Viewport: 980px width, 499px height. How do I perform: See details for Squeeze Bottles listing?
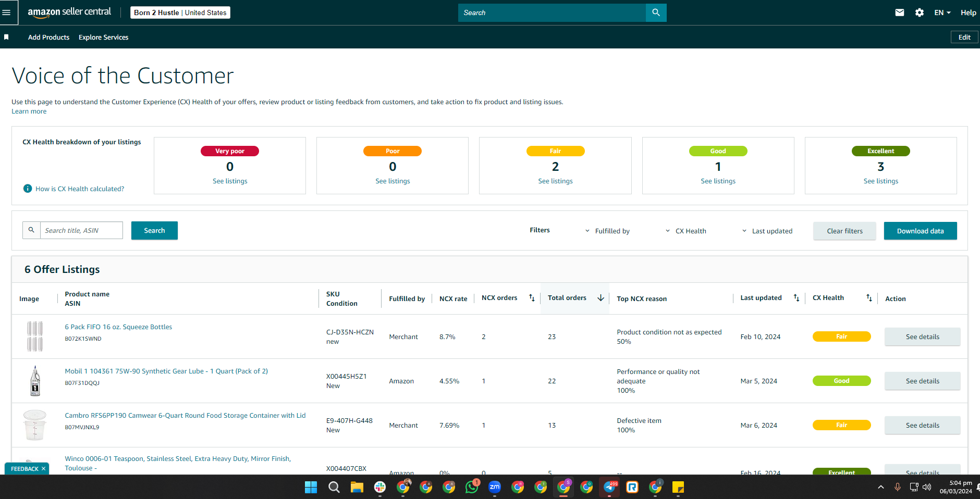(922, 336)
